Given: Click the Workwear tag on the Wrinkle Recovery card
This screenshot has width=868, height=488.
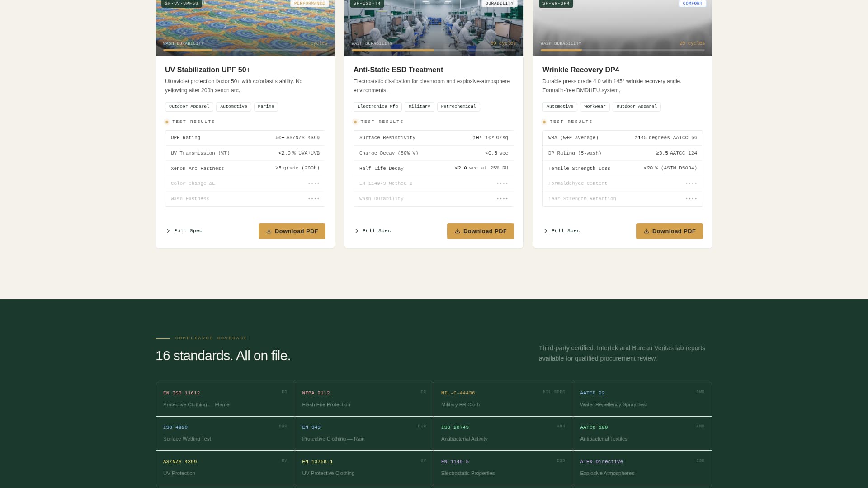Looking at the screenshot, I should click(594, 107).
